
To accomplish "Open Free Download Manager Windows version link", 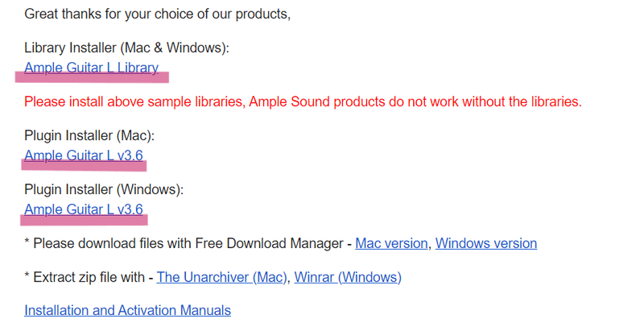I will (x=485, y=243).
